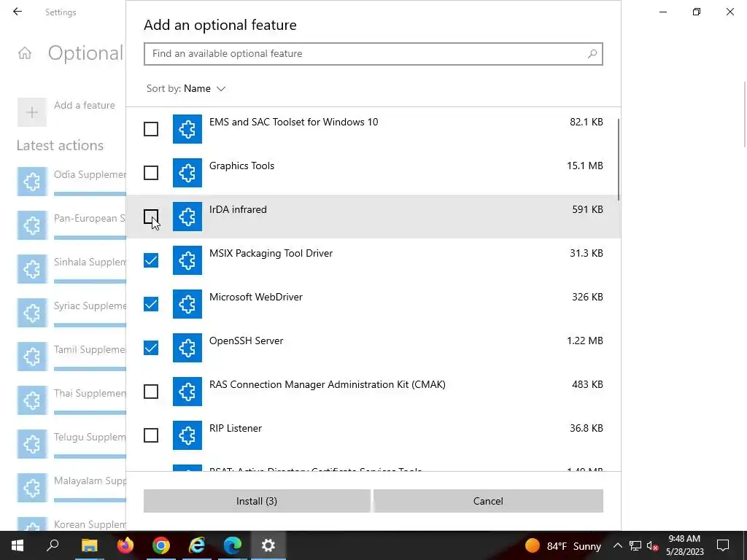Click the '591 KB' size value
The image size is (747, 560).
click(587, 209)
